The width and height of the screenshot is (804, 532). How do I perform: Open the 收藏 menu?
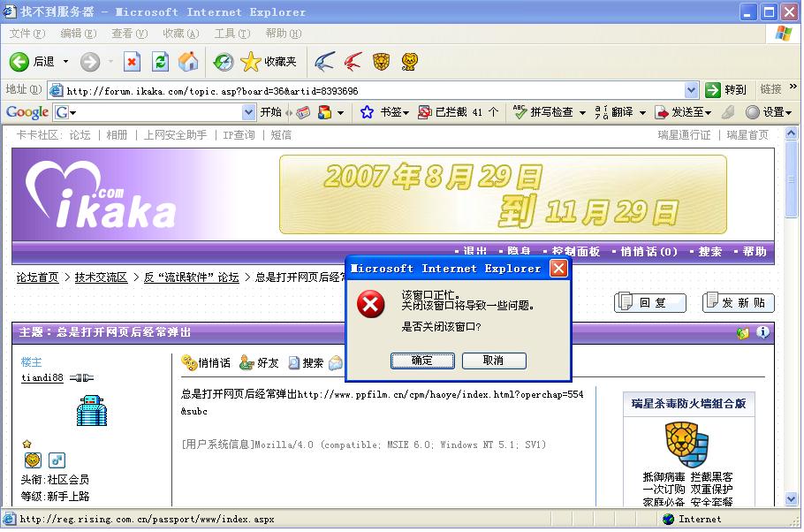coord(180,34)
